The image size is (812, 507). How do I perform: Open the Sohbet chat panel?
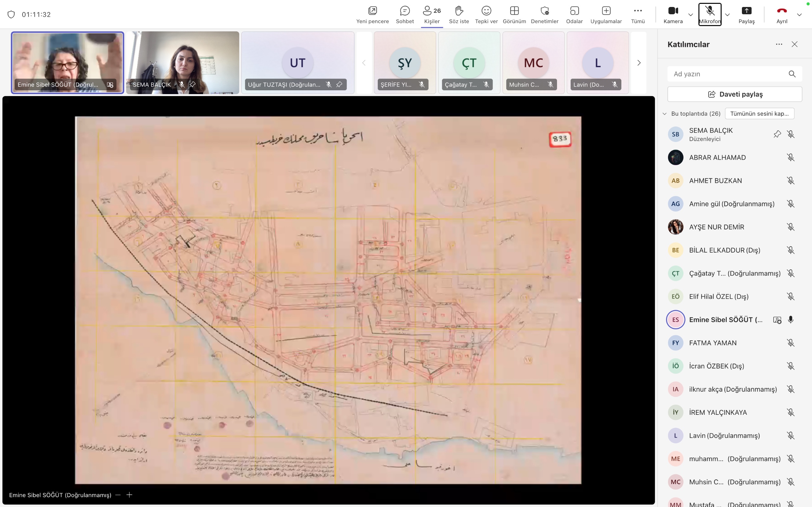pyautogui.click(x=405, y=15)
